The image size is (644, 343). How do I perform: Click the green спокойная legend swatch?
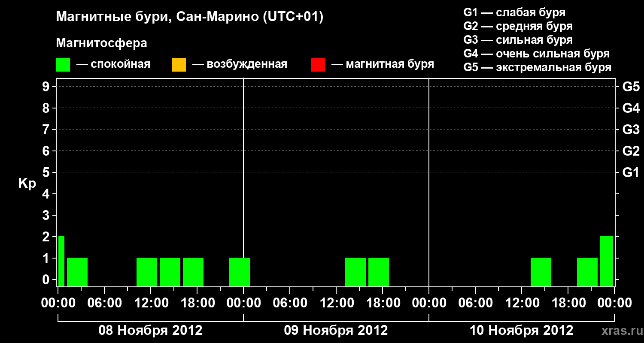pos(63,65)
